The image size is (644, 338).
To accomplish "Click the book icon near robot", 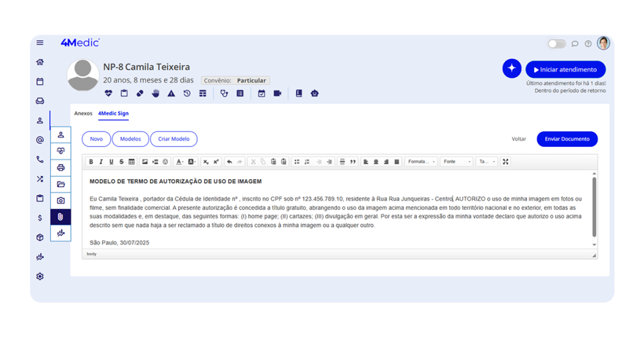I will click(299, 94).
